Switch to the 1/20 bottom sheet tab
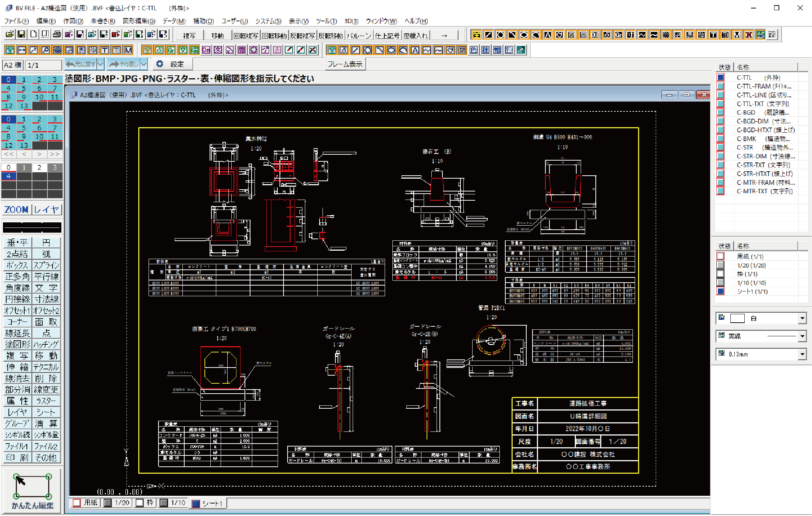The height and width of the screenshot is (516, 812). click(x=117, y=503)
